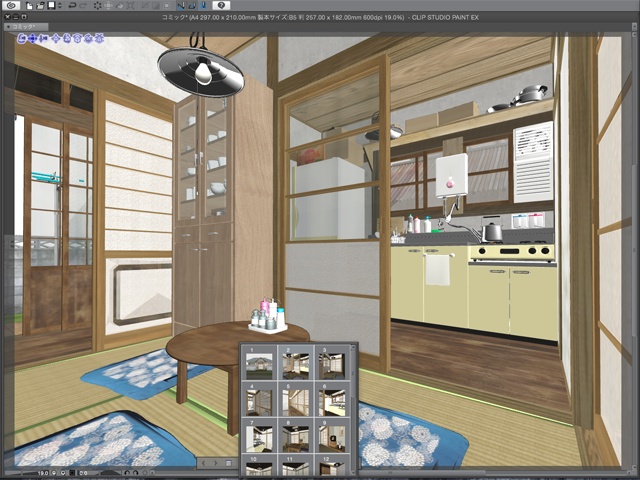Select the 3D camera pan manipulator
640x480 pixels.
click(x=33, y=38)
